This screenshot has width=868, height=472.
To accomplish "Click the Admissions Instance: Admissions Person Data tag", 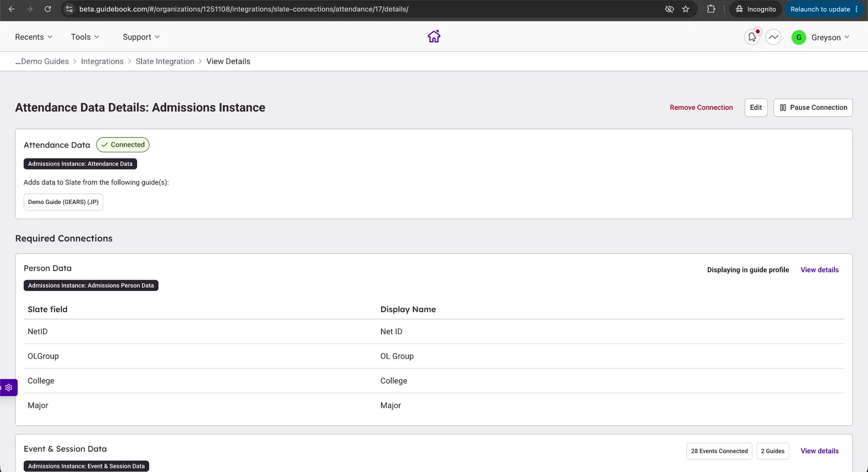I will tap(91, 285).
